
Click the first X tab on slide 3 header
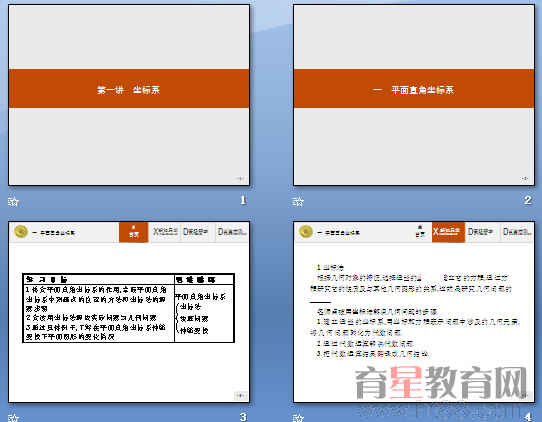coord(165,232)
